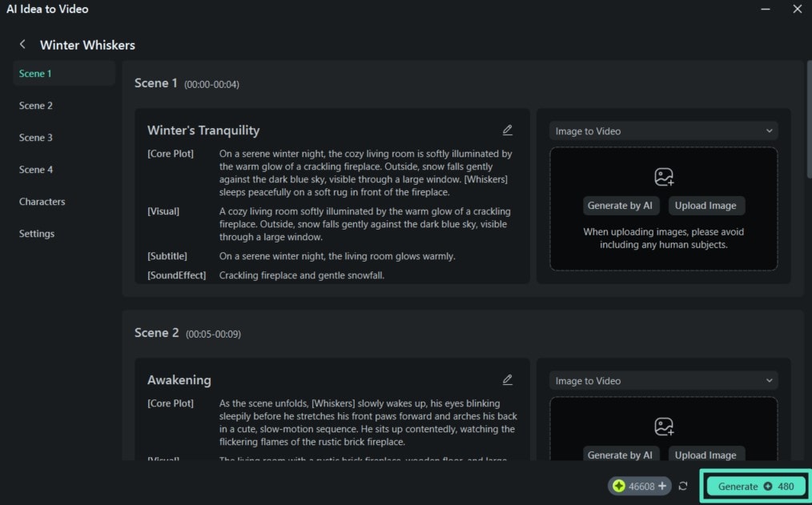This screenshot has width=812, height=505.
Task: Click the Awakening scene title
Action: tap(179, 380)
